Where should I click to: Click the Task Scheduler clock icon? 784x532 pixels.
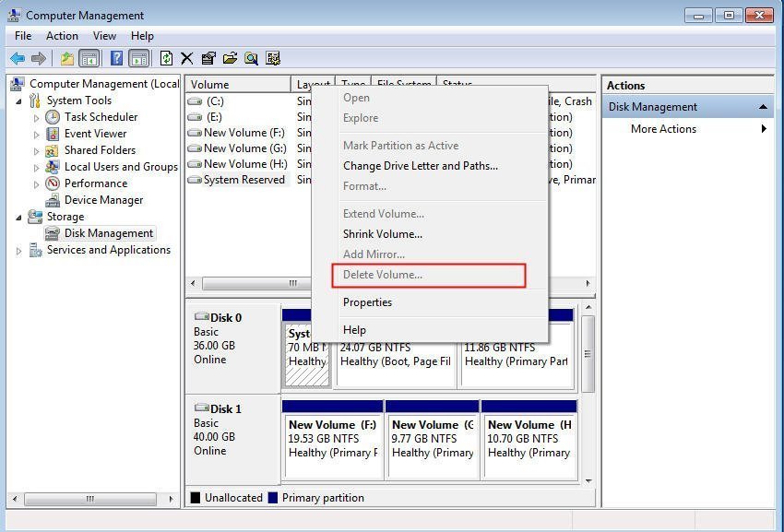[53, 117]
